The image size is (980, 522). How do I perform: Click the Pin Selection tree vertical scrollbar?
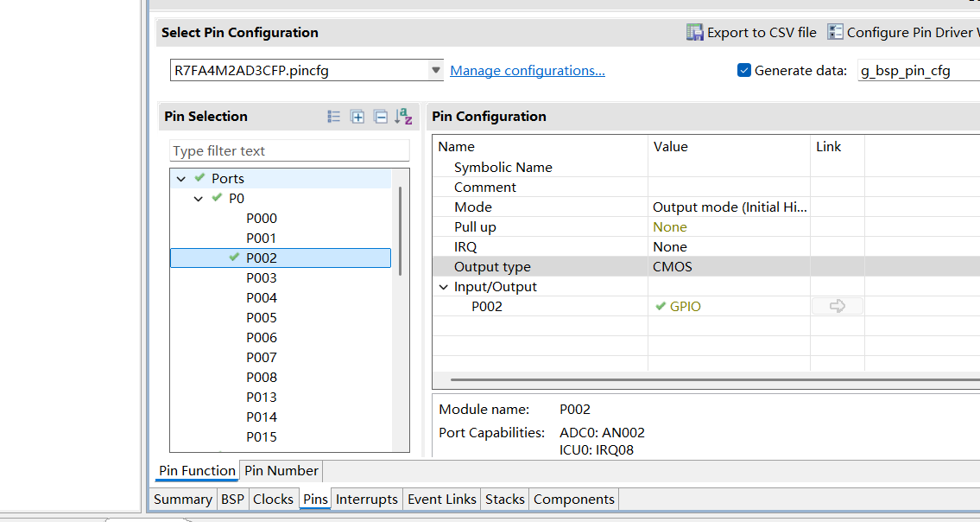pyautogui.click(x=400, y=231)
